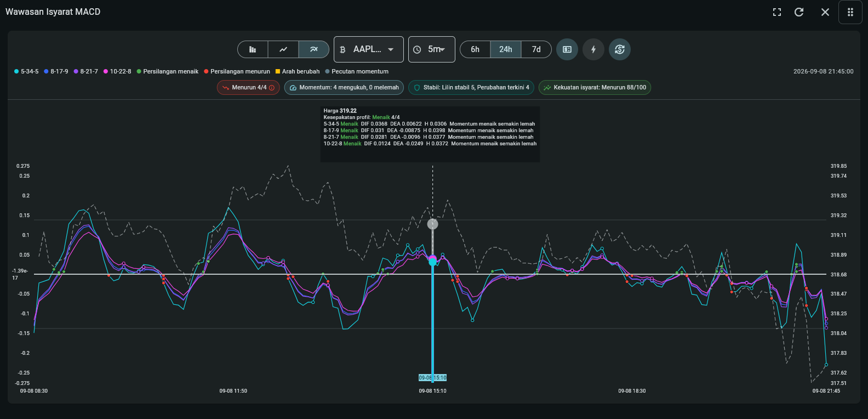Select the 24h time range
The width and height of the screenshot is (868, 419).
click(x=506, y=49)
